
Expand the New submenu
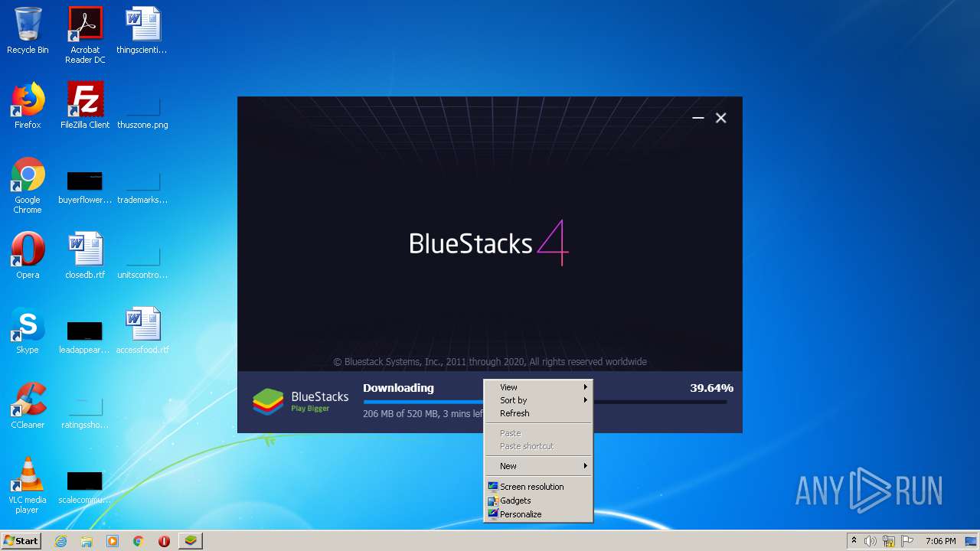coord(538,466)
